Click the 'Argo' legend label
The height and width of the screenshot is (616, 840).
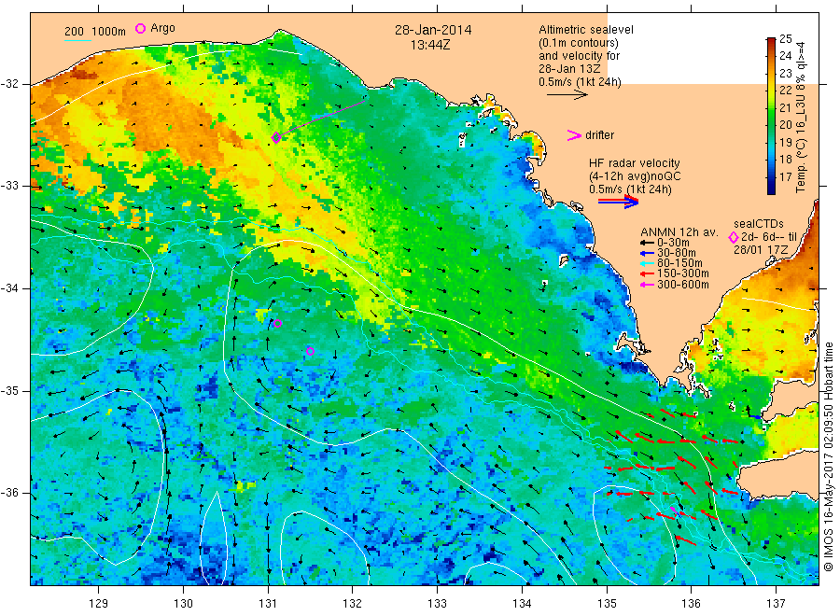(x=162, y=28)
